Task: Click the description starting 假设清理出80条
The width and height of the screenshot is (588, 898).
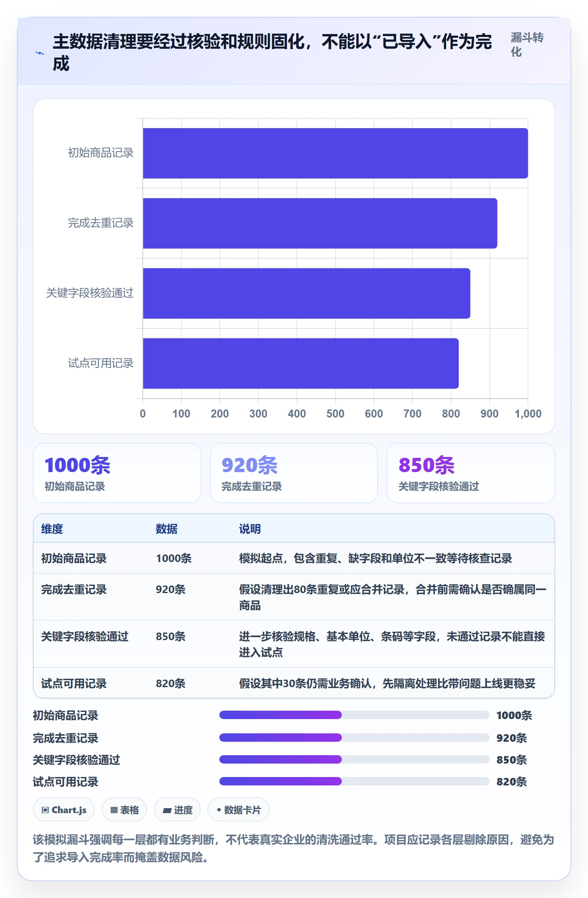Action: (393, 597)
